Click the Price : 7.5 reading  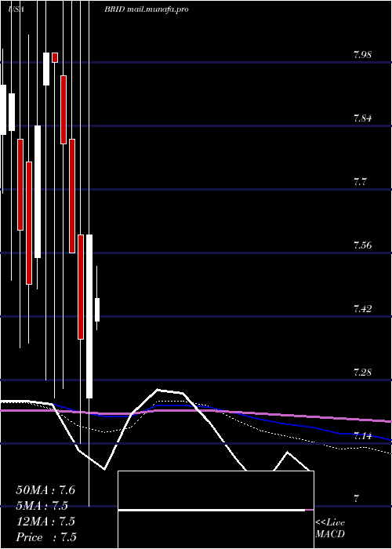click(46, 537)
